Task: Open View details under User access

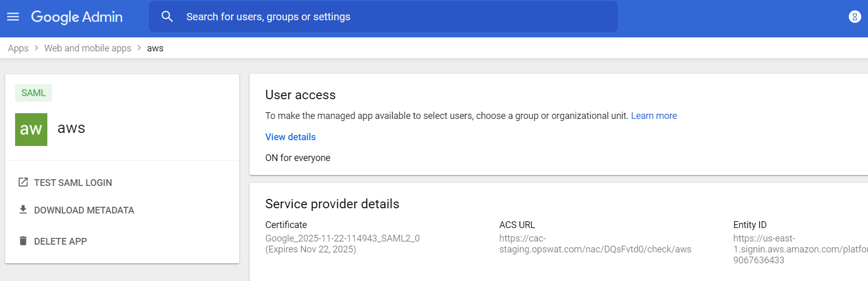Action: point(290,137)
